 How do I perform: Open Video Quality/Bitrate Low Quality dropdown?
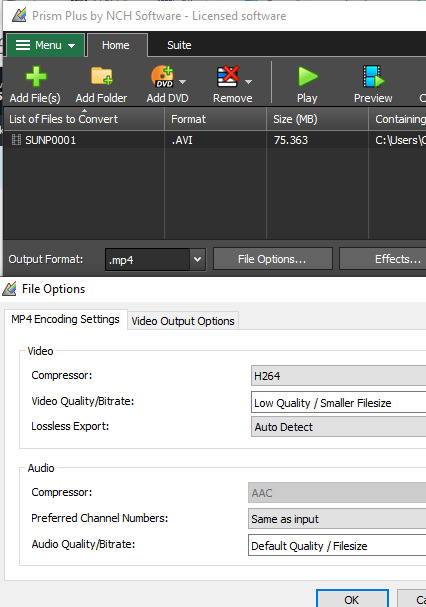point(338,402)
